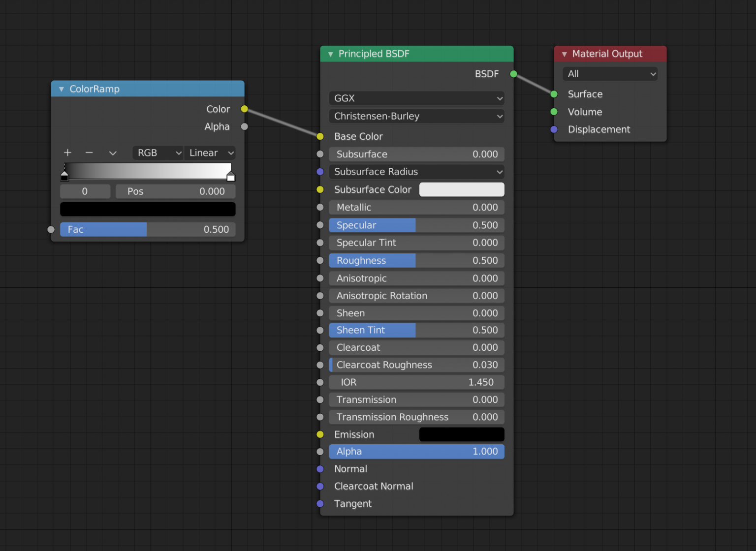This screenshot has height=551, width=756.
Task: Open the All render target dropdown
Action: 610,74
